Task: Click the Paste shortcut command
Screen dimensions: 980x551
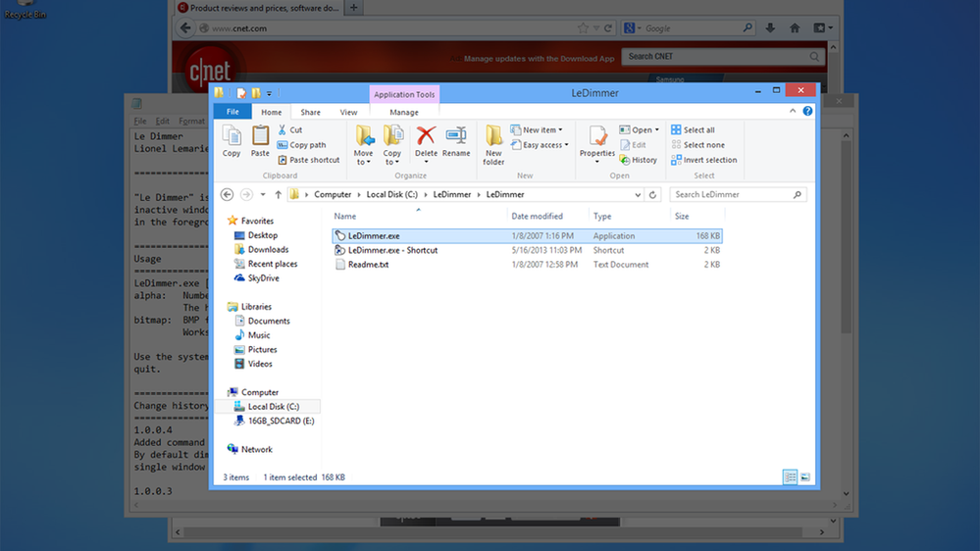Action: [309, 160]
